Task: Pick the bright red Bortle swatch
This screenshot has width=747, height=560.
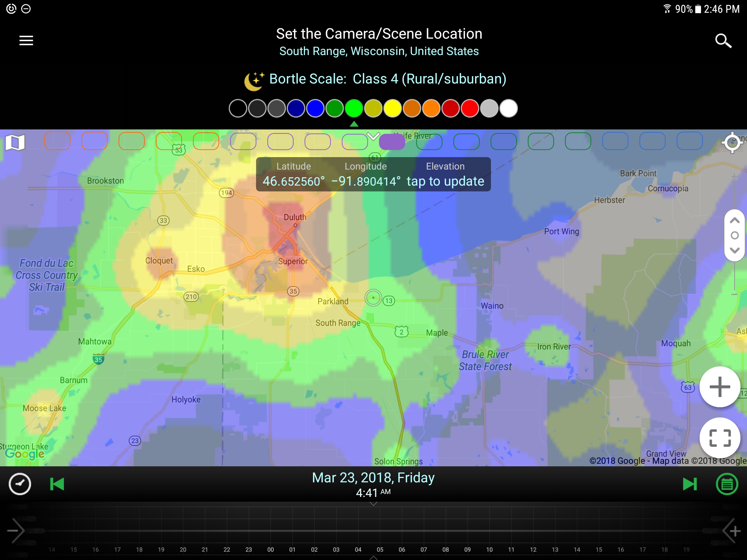Action: pos(470,109)
